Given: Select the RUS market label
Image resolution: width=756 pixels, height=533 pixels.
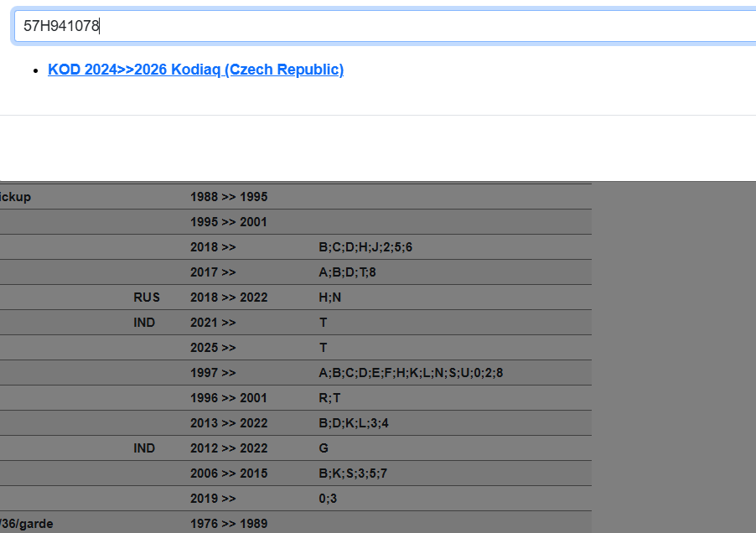Looking at the screenshot, I should coord(146,298).
